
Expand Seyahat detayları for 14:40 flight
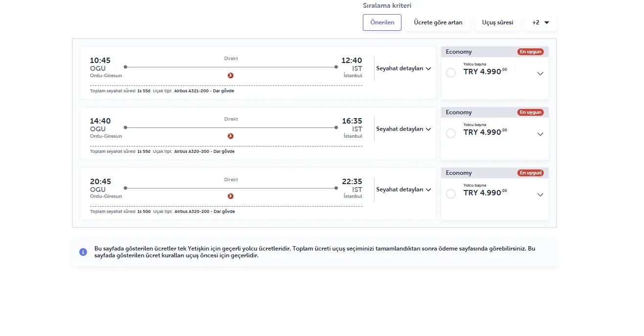click(x=403, y=129)
